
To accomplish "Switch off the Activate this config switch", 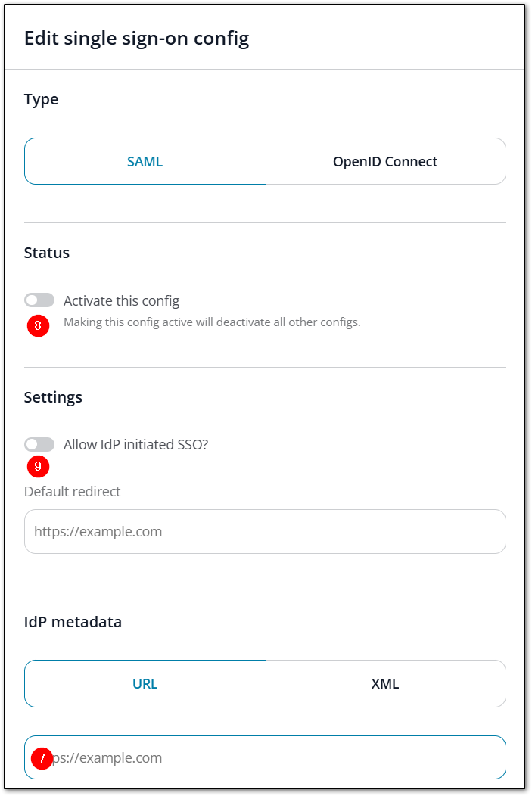I will [39, 300].
